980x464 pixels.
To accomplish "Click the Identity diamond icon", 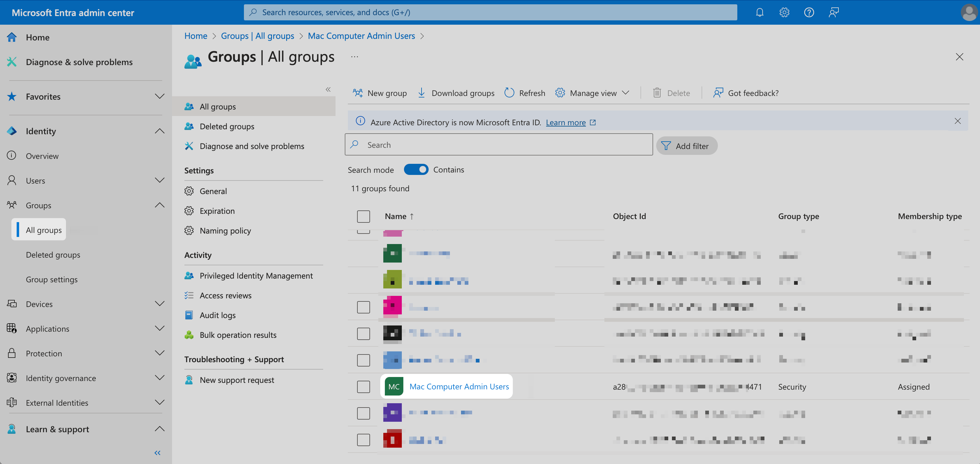I will pyautogui.click(x=12, y=131).
